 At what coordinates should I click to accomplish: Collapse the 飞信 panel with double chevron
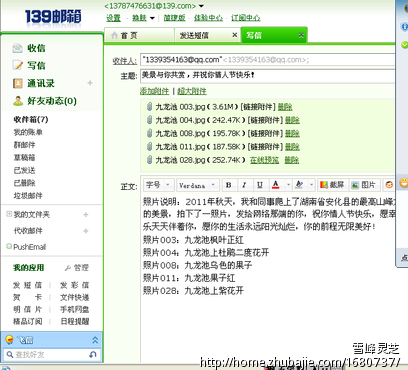[95, 340]
